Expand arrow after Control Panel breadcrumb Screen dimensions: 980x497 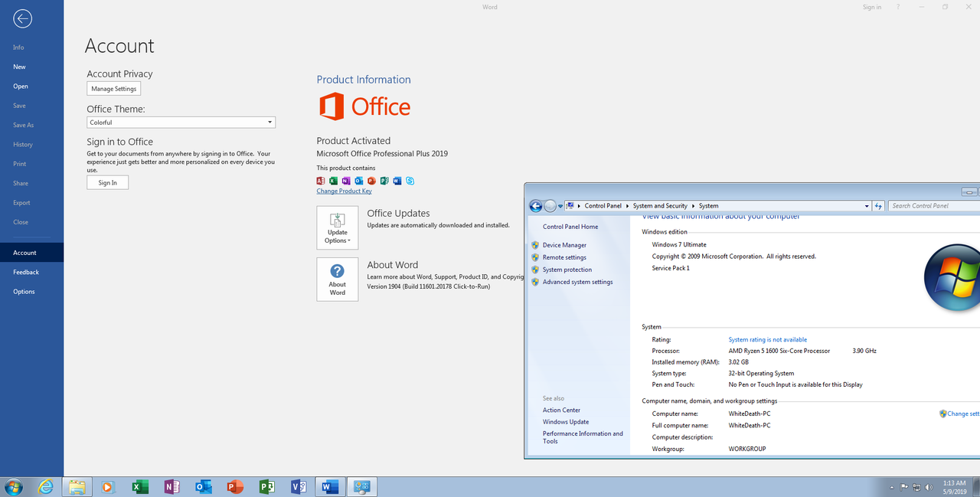[627, 205]
